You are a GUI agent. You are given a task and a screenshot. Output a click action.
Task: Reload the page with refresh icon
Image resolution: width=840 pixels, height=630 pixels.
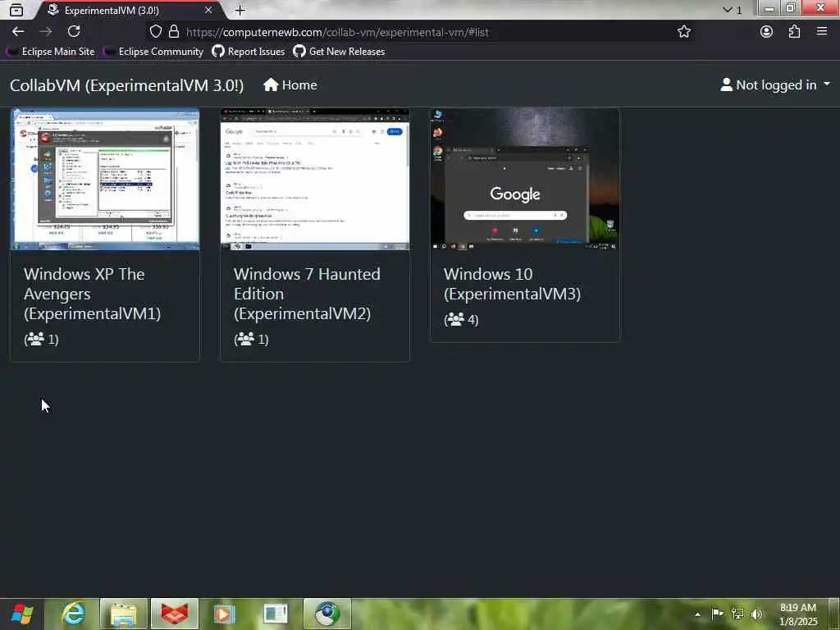click(x=74, y=32)
